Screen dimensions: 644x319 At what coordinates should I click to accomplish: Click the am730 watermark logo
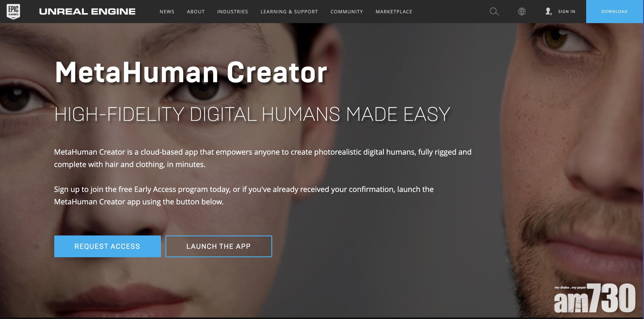595,298
